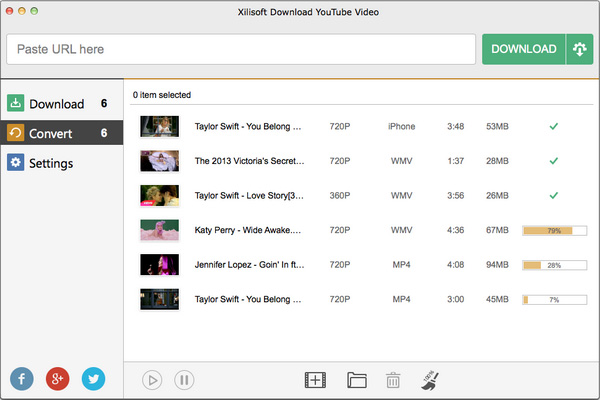Click the Paste URL here field
The width and height of the screenshot is (600, 400).
(240, 49)
